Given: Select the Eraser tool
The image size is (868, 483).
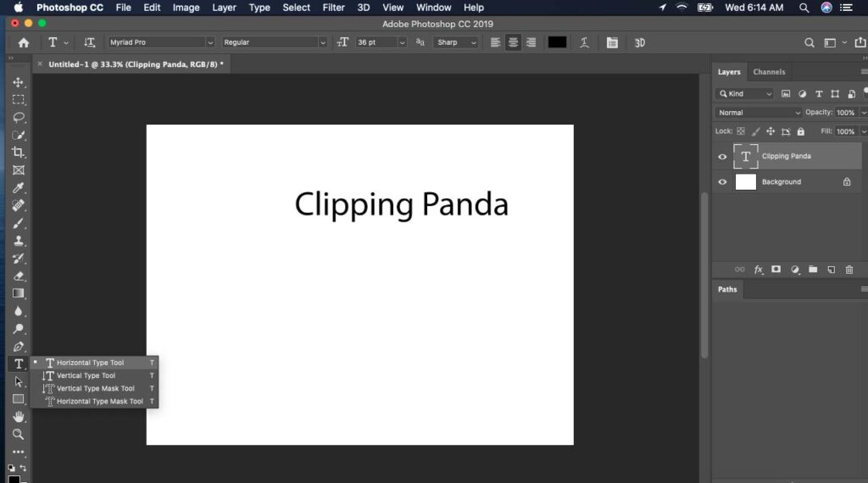Looking at the screenshot, I should (x=19, y=276).
